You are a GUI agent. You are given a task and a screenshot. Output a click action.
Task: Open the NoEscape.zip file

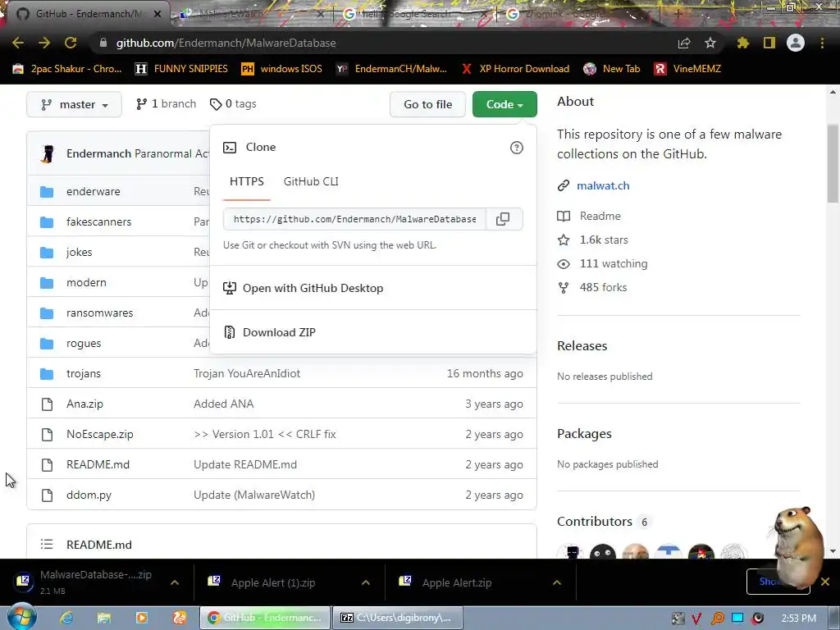click(99, 435)
